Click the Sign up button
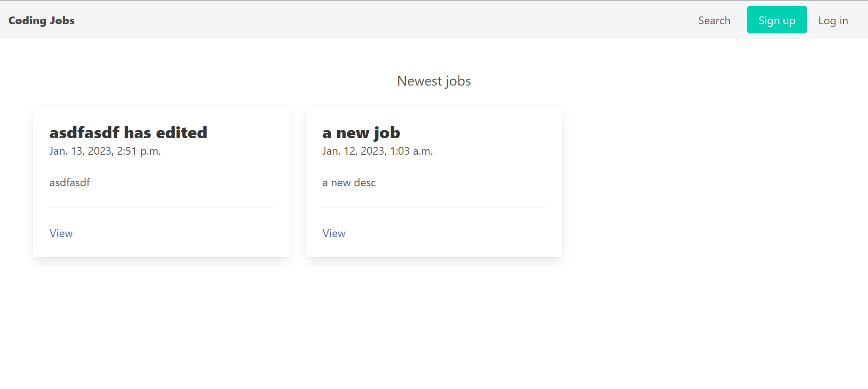 click(776, 20)
